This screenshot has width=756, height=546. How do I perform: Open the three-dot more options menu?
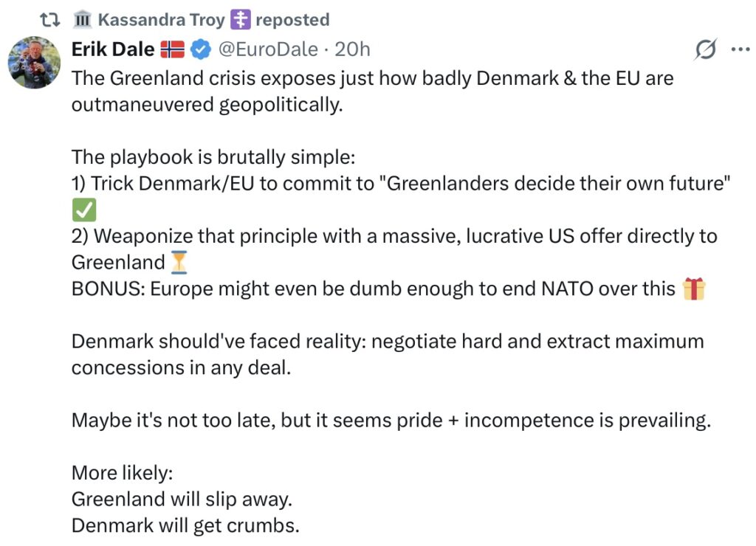coord(739,50)
